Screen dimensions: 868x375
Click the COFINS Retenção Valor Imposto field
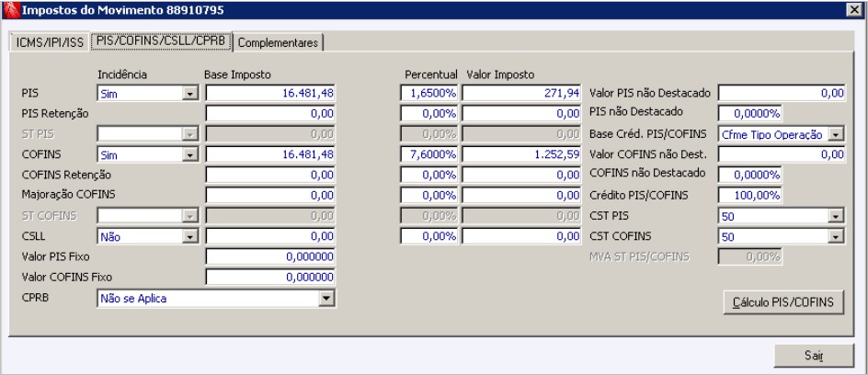(522, 176)
